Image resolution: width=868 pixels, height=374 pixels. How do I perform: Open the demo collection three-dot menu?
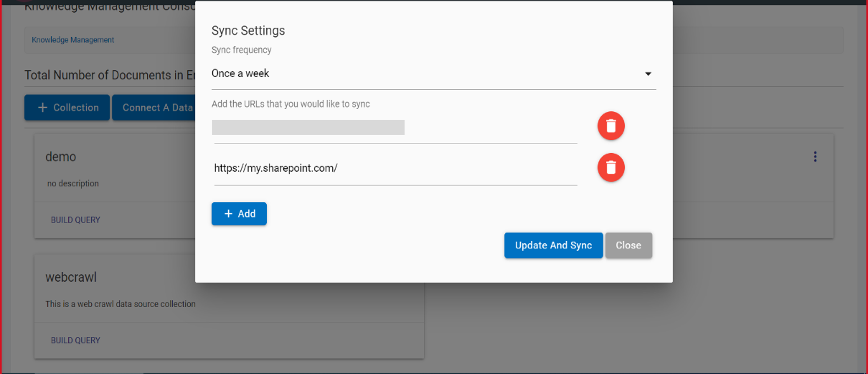[815, 156]
